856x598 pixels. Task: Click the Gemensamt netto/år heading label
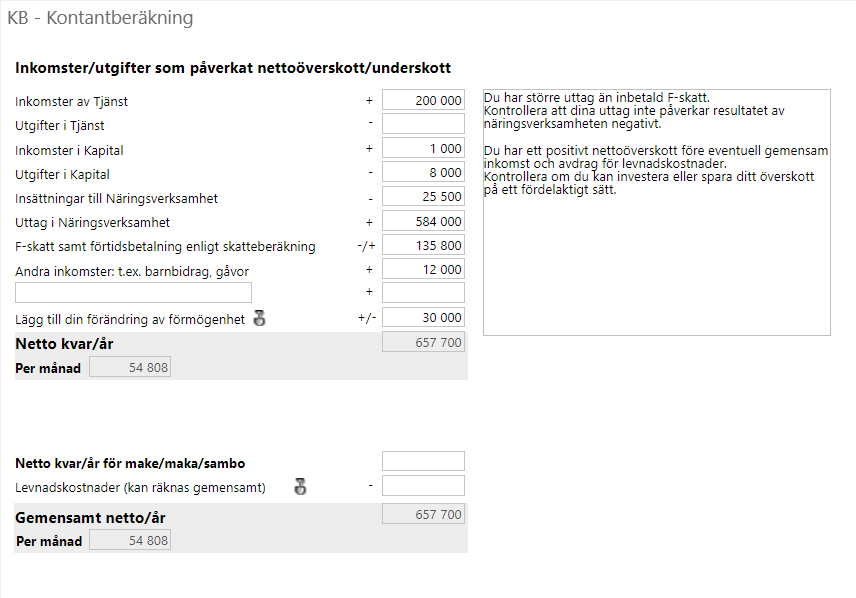tap(90, 517)
